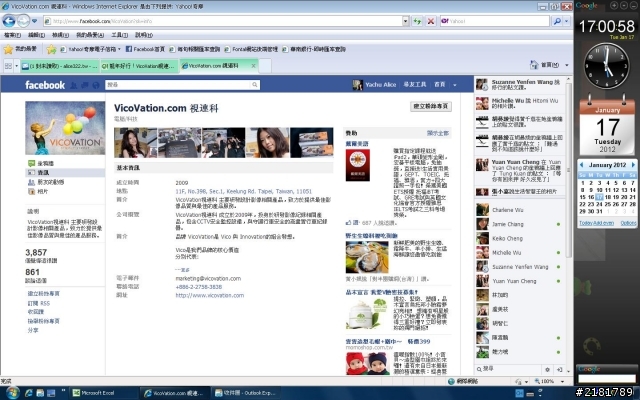Switch to the alice322 mail tab
The height and width of the screenshot is (400, 640).
[60, 66]
